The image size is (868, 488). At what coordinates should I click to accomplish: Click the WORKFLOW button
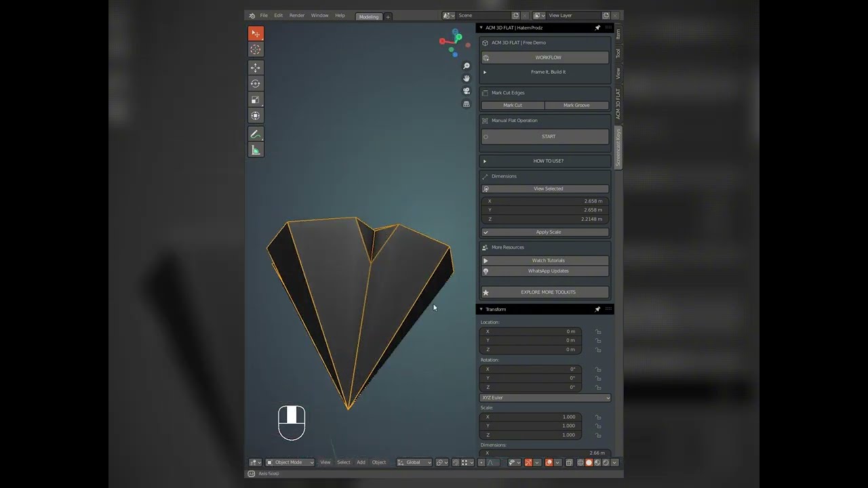click(x=545, y=58)
